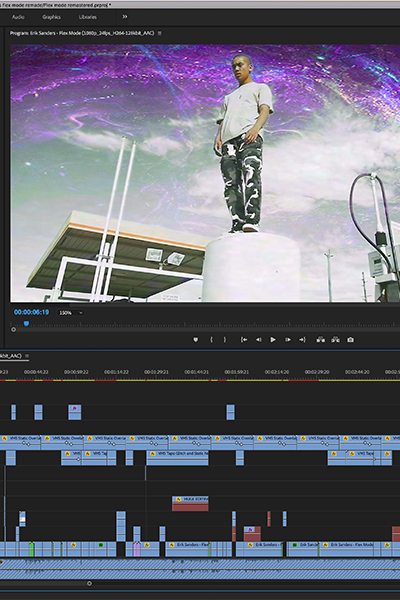Click the Mark In button
The image size is (400, 600).
point(211,340)
